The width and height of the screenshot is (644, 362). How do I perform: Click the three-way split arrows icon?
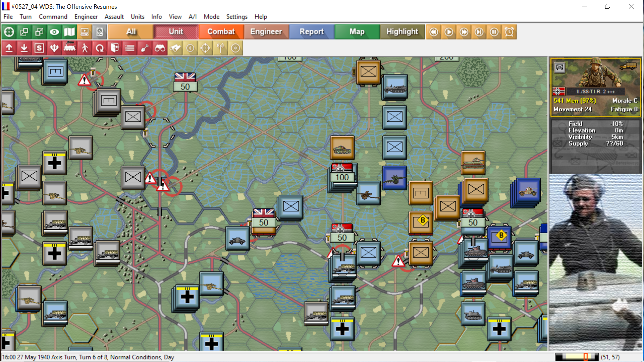[x=54, y=48]
